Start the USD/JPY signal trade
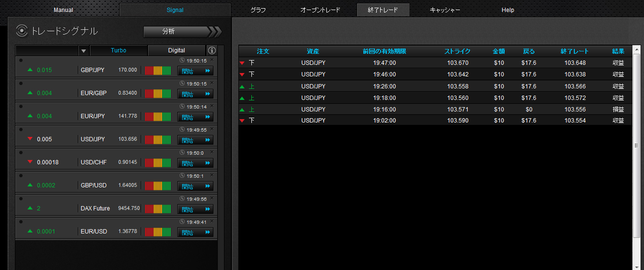 [196, 140]
